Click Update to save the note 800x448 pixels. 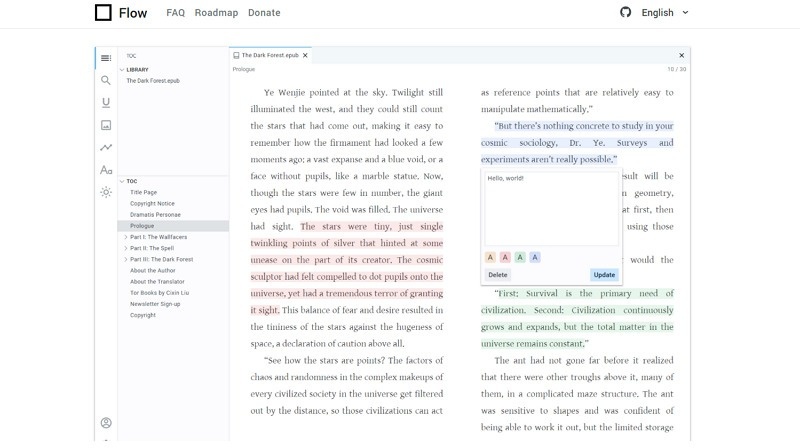pyautogui.click(x=604, y=275)
